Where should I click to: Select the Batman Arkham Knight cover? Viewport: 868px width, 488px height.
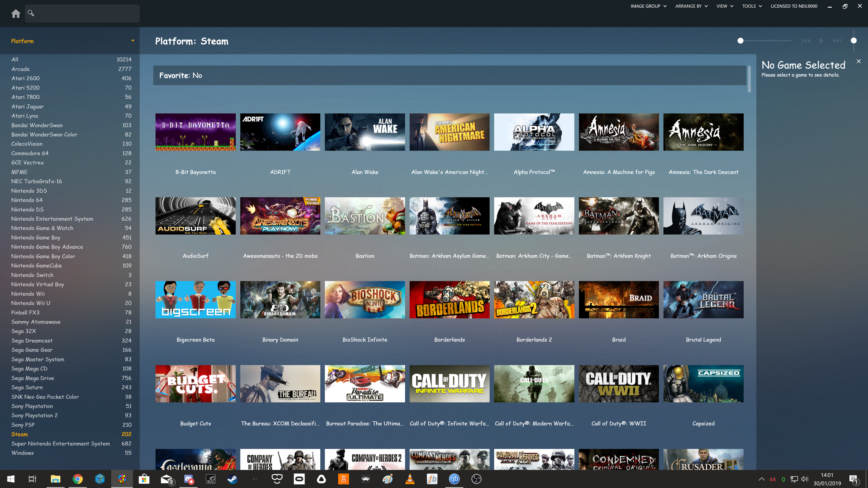pos(619,216)
